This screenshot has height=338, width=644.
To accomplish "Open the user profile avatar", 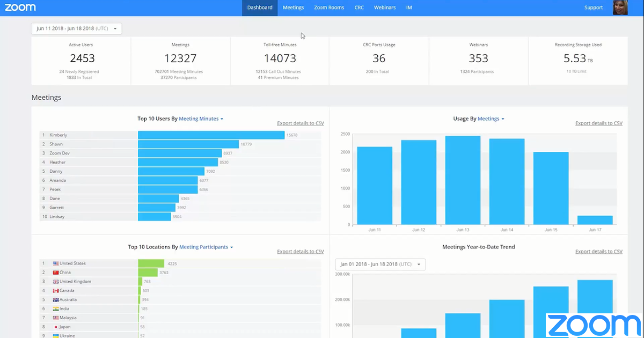I will point(620,8).
